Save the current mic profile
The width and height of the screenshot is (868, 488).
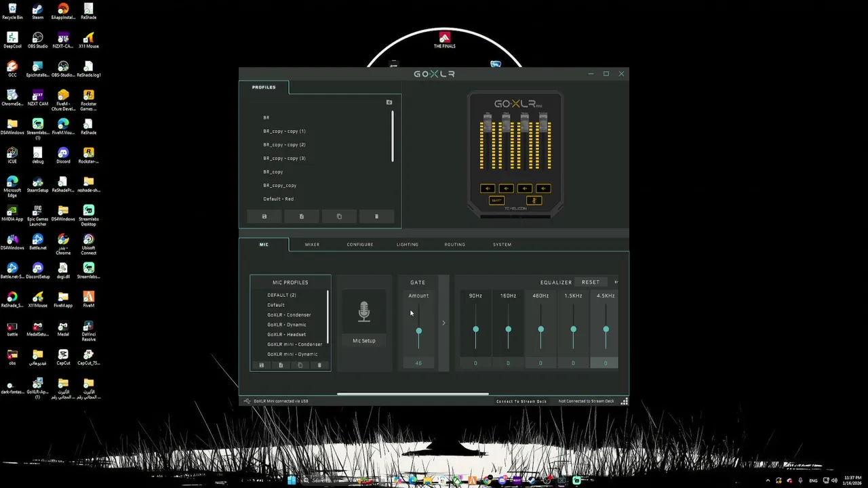[x=261, y=365]
